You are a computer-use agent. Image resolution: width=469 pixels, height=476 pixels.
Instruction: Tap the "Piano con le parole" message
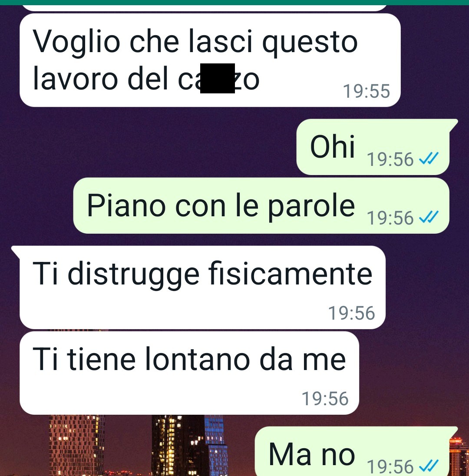coord(261,205)
